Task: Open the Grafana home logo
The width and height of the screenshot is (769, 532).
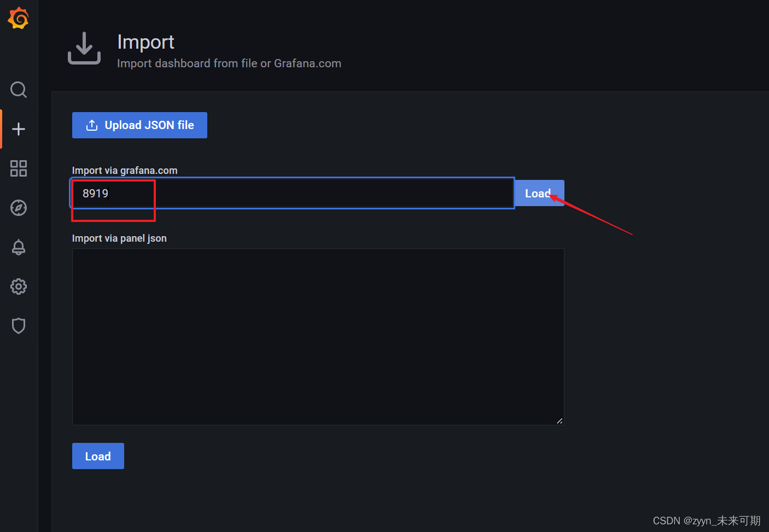Action: coord(18,18)
